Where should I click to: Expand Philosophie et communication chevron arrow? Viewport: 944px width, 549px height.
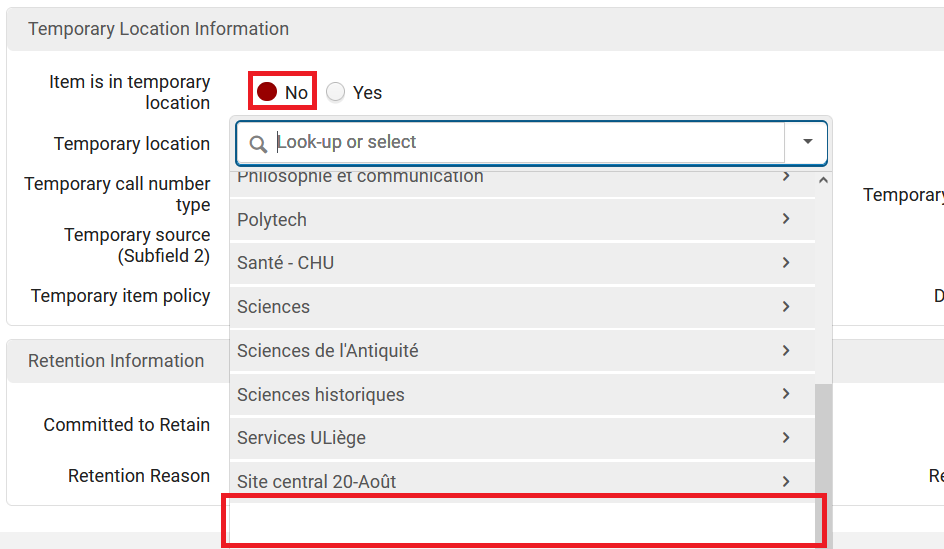pyautogui.click(x=786, y=176)
